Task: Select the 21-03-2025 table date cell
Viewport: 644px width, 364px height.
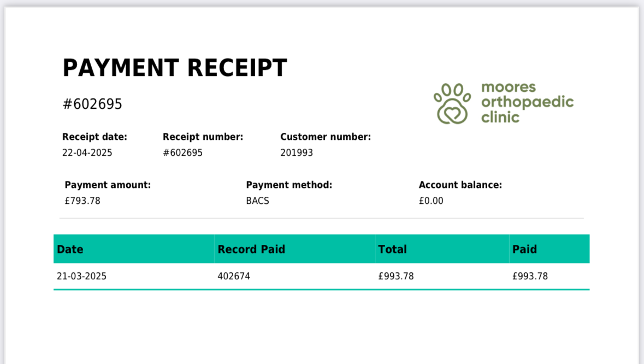Action: tap(81, 276)
